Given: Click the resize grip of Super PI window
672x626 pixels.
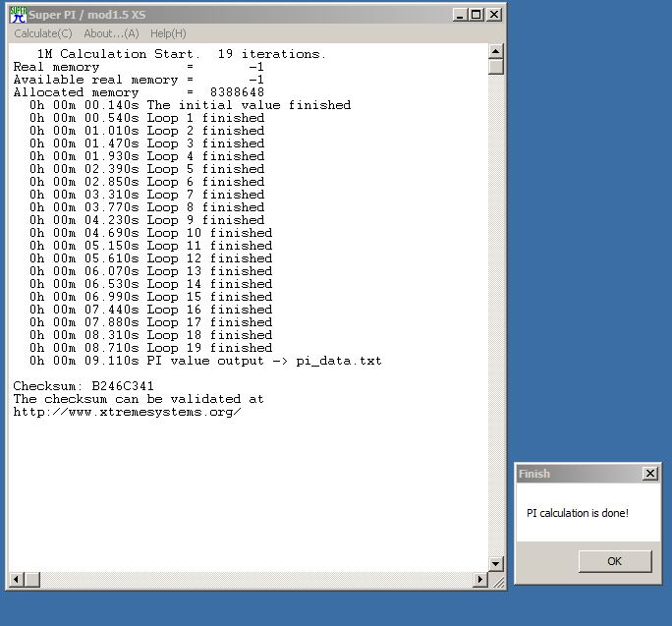Looking at the screenshot, I should (497, 581).
